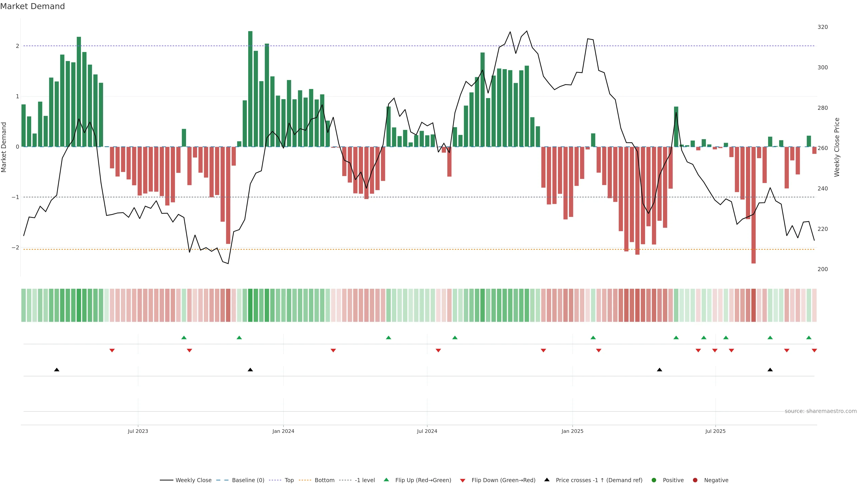Click the last red flip-down marker at far right

[814, 351]
